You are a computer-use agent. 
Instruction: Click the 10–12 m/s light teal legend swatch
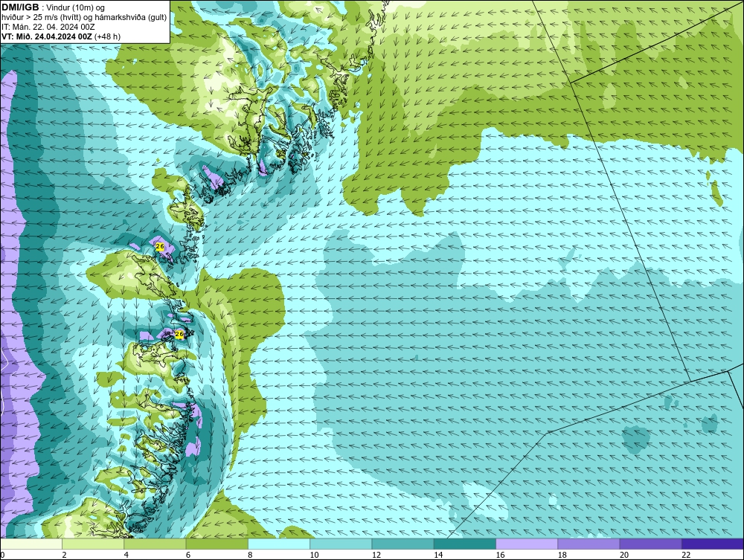pos(341,544)
